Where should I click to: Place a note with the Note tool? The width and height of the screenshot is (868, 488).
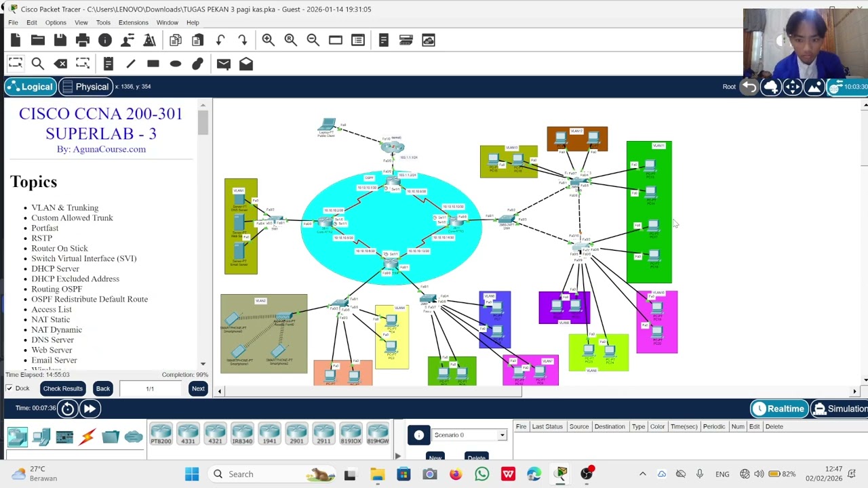(108, 64)
